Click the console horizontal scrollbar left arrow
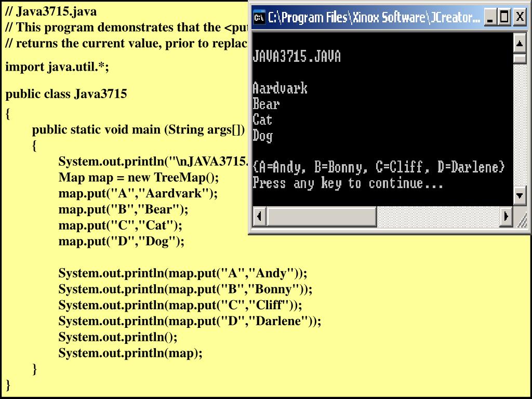 (260, 216)
